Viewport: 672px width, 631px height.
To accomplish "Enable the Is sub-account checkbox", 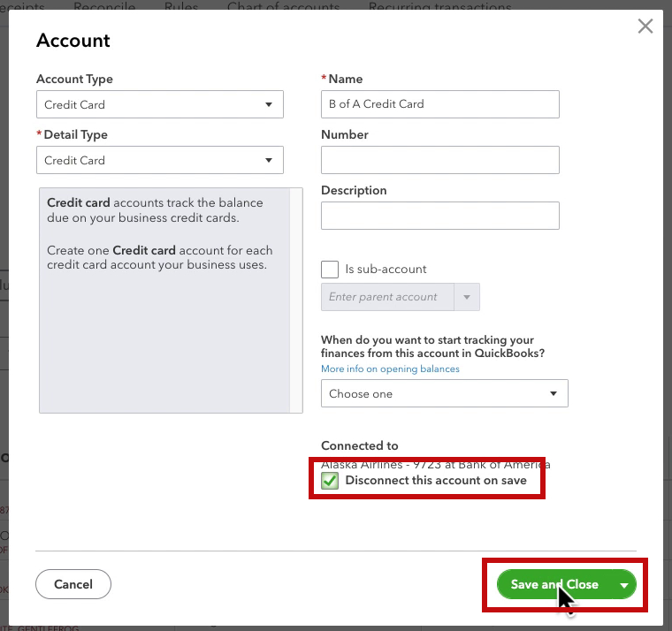I will pyautogui.click(x=330, y=270).
